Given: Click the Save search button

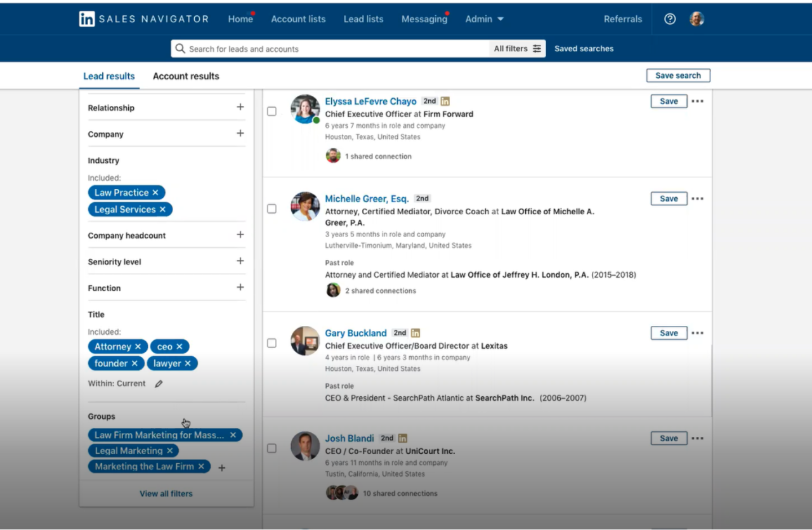Looking at the screenshot, I should [678, 75].
